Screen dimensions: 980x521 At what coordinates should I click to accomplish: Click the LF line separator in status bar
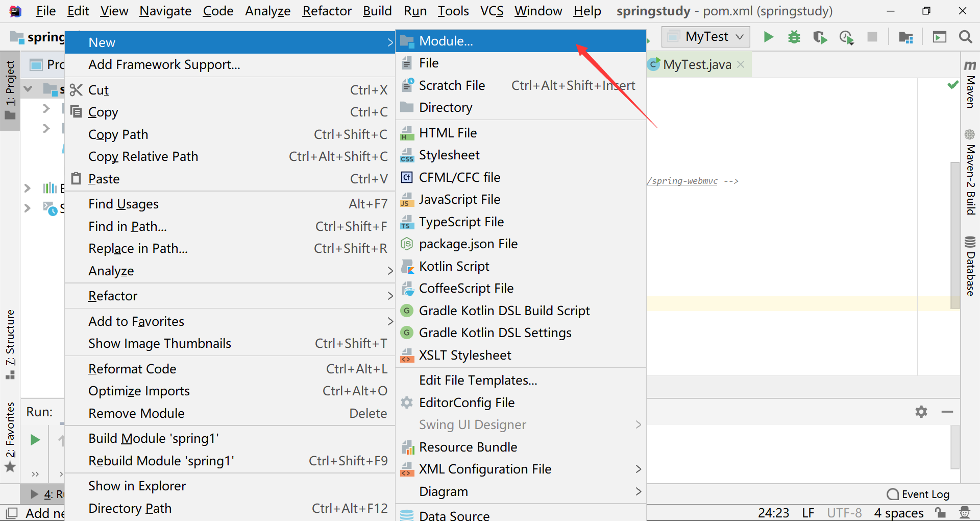808,512
